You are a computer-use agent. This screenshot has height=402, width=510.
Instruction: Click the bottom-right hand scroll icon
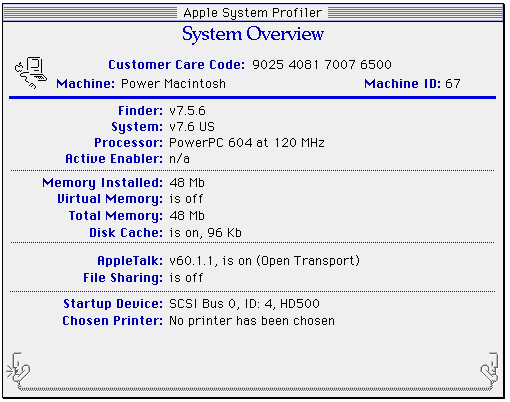pyautogui.click(x=489, y=370)
